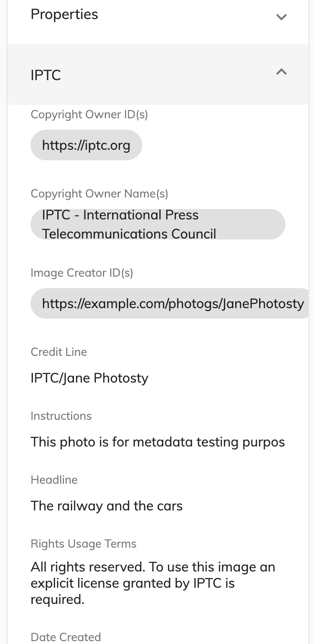
Task: Click the upward chevron icon beside IPTC
Action: [x=281, y=72]
